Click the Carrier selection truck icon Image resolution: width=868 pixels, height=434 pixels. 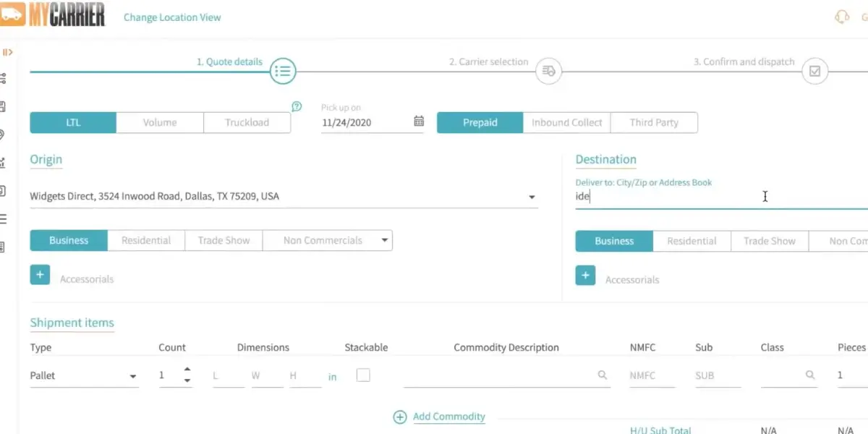click(x=549, y=72)
